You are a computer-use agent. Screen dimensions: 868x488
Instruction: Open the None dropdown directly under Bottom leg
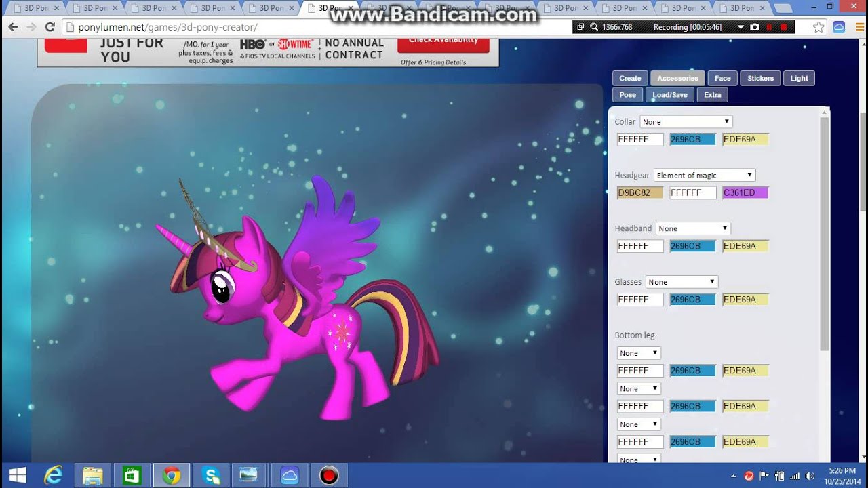point(639,353)
